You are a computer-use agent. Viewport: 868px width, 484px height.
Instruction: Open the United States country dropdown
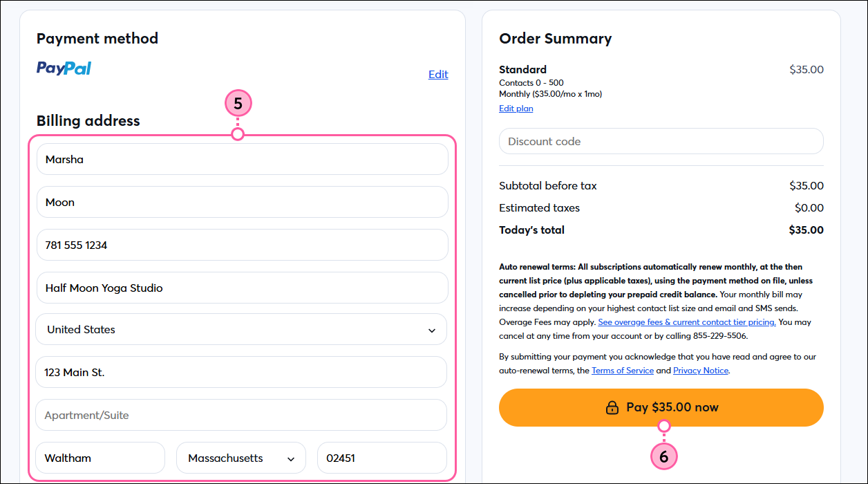[x=240, y=329]
